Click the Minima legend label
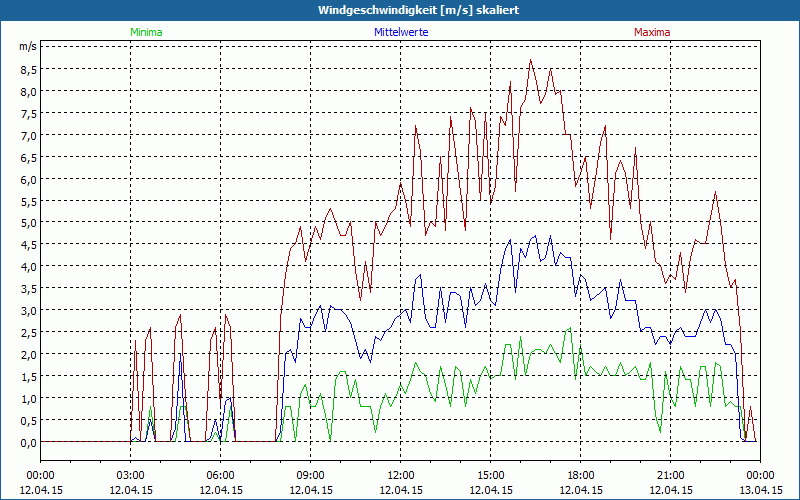 146,32
